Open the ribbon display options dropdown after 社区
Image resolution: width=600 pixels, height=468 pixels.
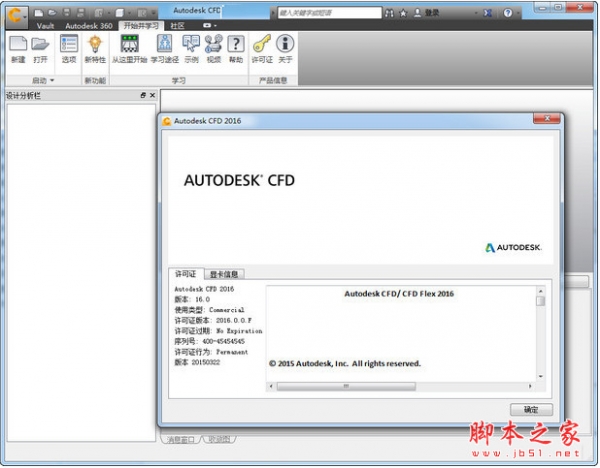pos(210,25)
